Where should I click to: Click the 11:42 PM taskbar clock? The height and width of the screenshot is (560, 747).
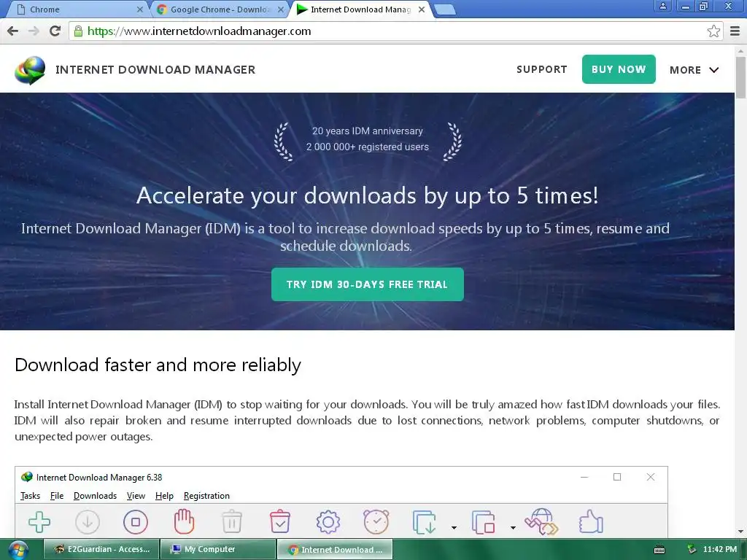pos(720,550)
